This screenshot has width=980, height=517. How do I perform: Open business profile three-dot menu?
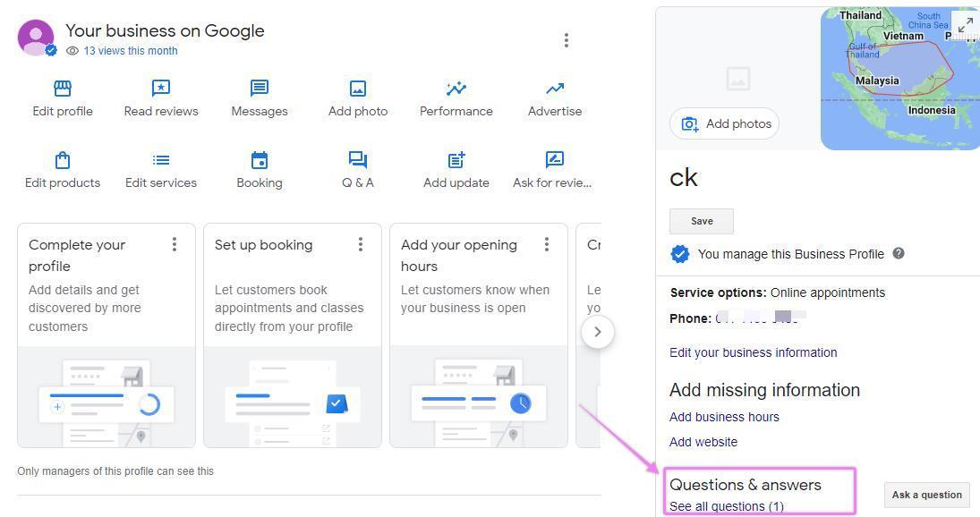[x=566, y=40]
